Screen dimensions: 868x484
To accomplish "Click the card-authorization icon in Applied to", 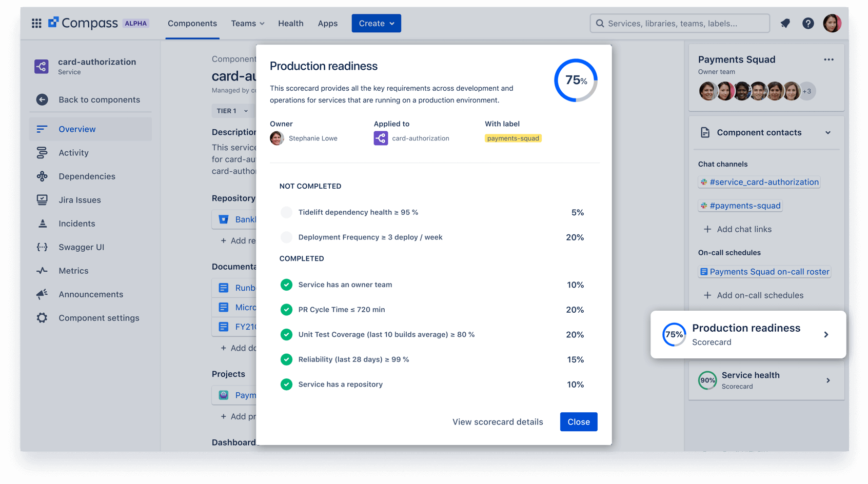I will (x=381, y=138).
